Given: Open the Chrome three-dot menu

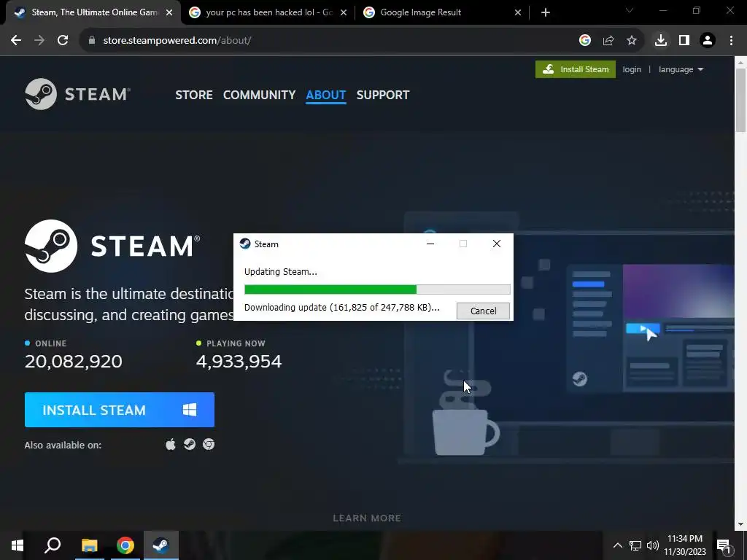Looking at the screenshot, I should pos(731,41).
